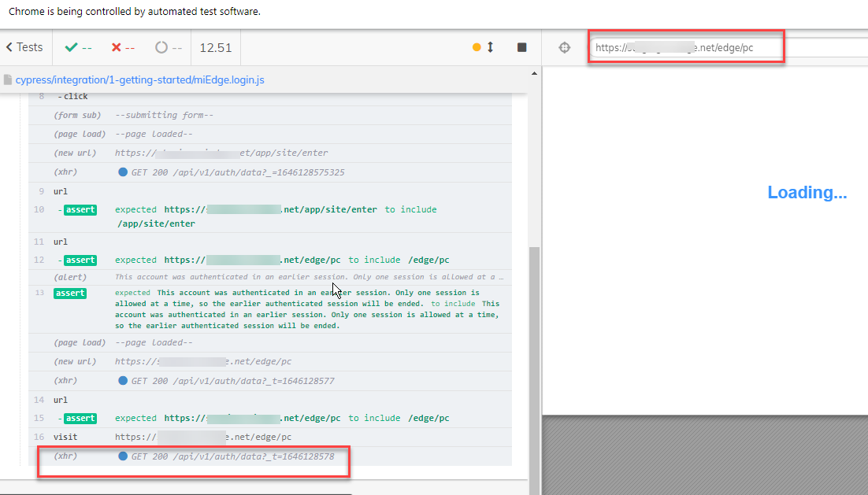Image resolution: width=868 pixels, height=495 pixels.
Task: Click the URL field showing .net/edge/pc
Action: click(x=729, y=47)
